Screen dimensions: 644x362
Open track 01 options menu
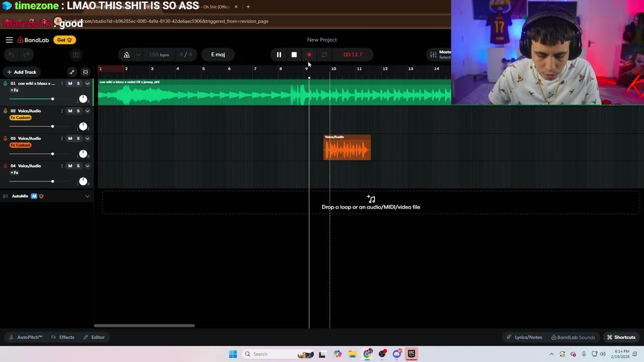point(62,83)
